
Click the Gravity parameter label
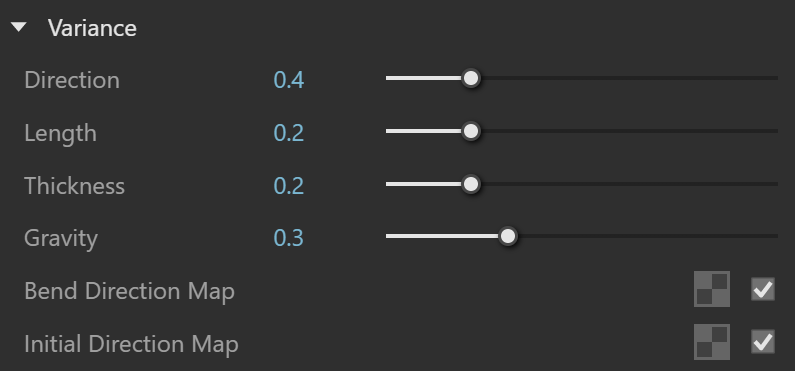pos(61,238)
